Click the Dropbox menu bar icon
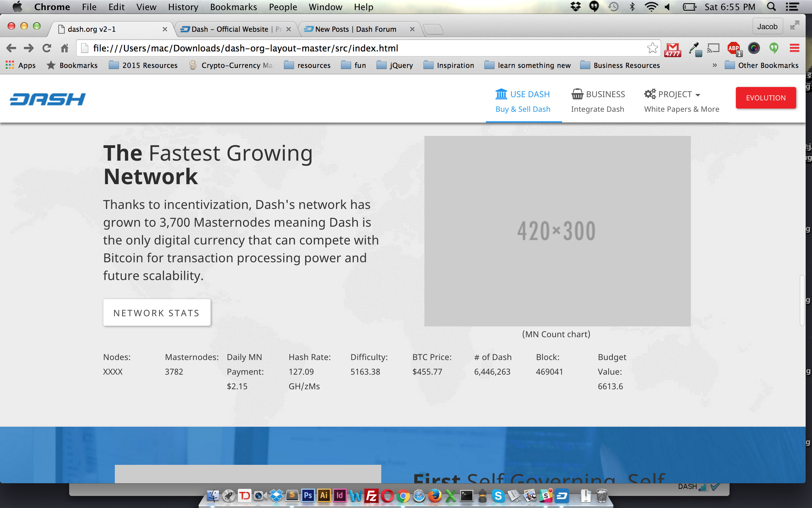The height and width of the screenshot is (508, 812). pos(576,7)
